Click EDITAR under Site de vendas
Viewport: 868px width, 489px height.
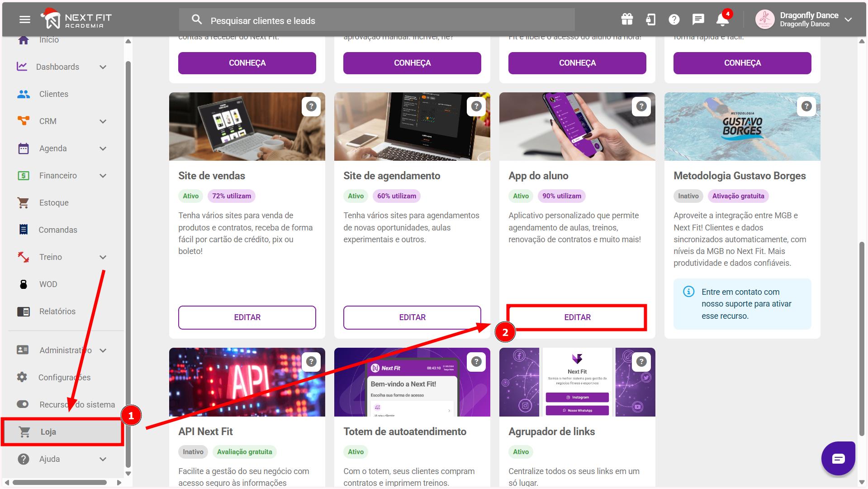coord(247,317)
